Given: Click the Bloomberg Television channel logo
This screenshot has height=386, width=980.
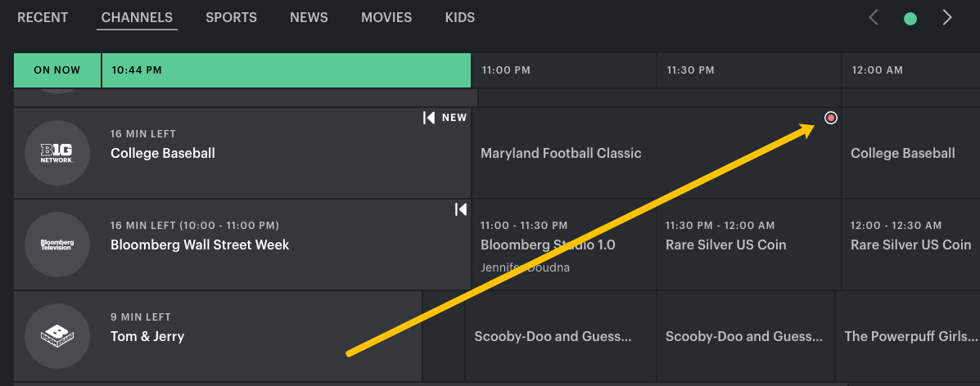Looking at the screenshot, I should click(57, 245).
